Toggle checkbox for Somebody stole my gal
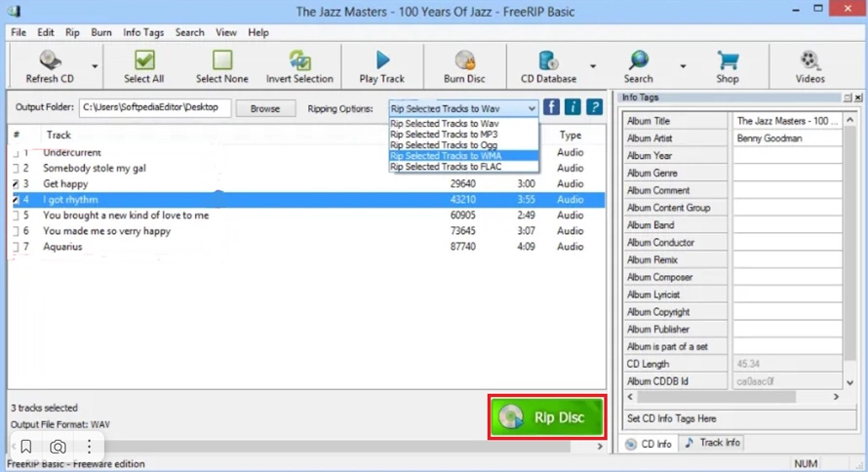868x472 pixels. pyautogui.click(x=16, y=168)
